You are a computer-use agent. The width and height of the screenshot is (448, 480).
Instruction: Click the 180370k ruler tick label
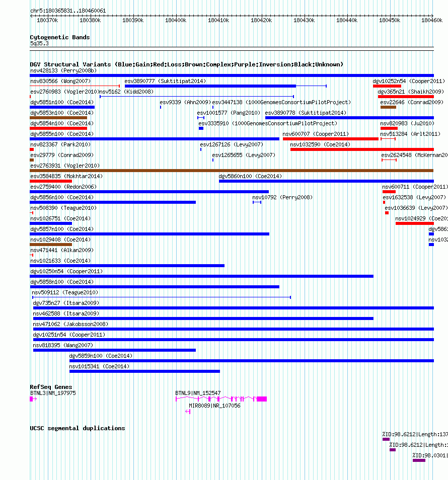[x=47, y=20]
